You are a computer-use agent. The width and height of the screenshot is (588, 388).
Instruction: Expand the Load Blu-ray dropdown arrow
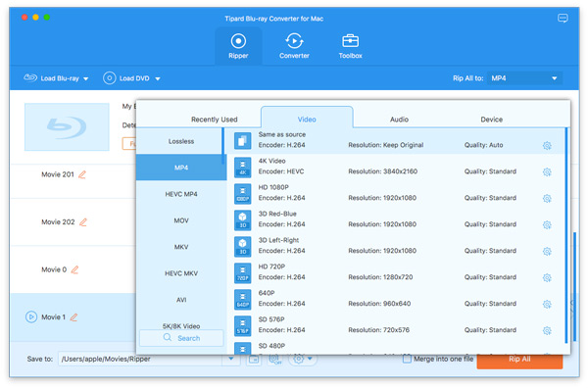[86, 78]
